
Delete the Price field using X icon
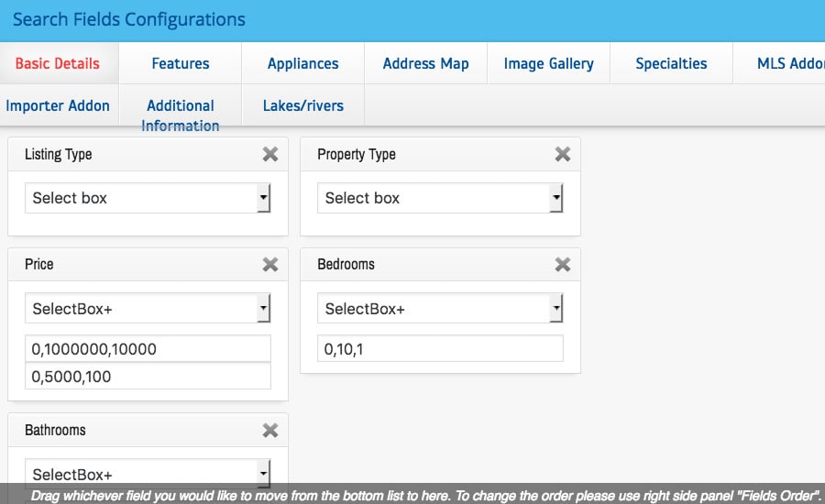(270, 264)
